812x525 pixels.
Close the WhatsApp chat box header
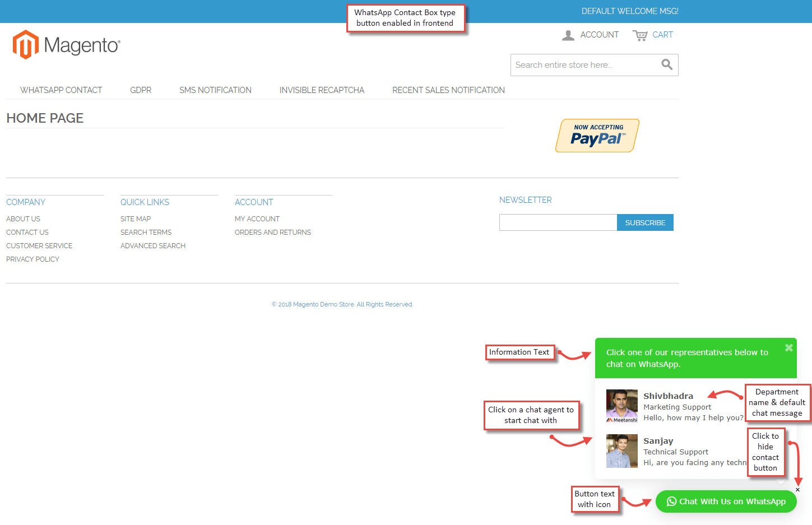789,348
